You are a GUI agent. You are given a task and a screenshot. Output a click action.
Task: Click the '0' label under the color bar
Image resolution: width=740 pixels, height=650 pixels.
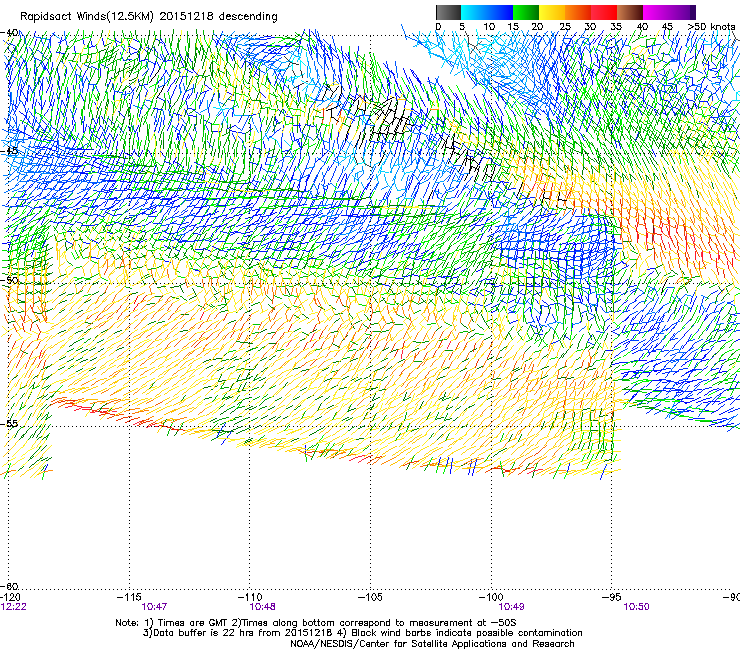coord(438,27)
